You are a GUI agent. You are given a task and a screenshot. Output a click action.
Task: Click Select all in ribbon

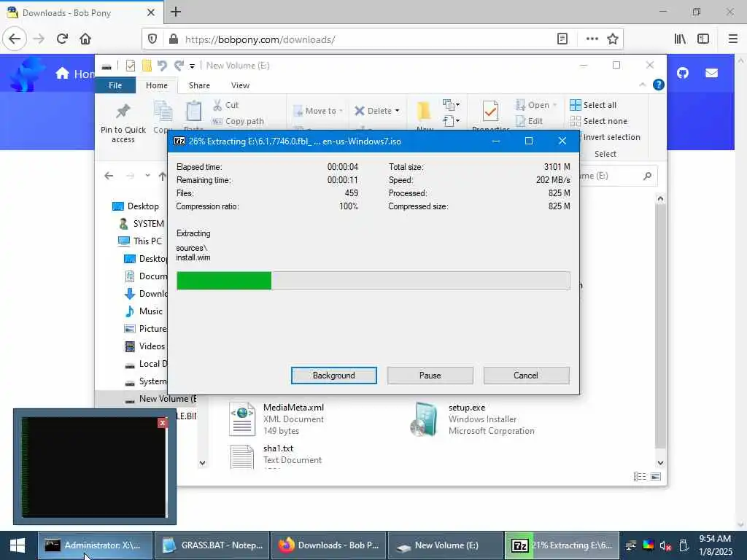(593, 105)
